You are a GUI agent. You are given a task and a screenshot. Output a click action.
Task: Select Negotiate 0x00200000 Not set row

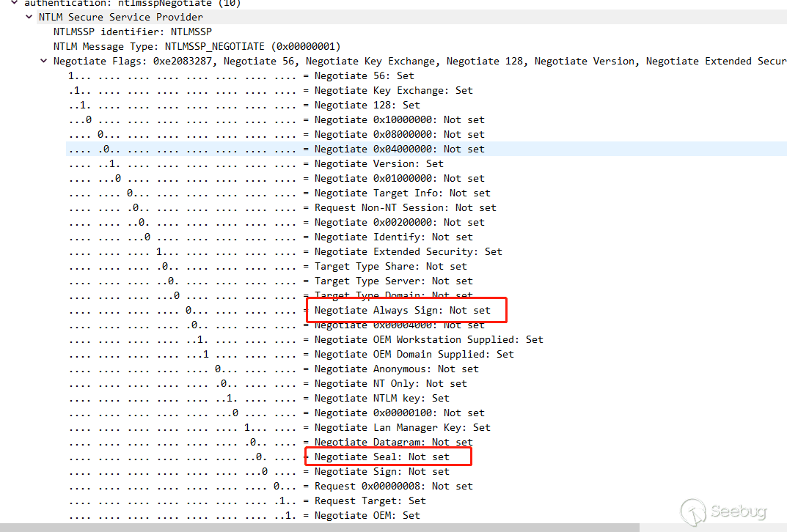[277, 222]
